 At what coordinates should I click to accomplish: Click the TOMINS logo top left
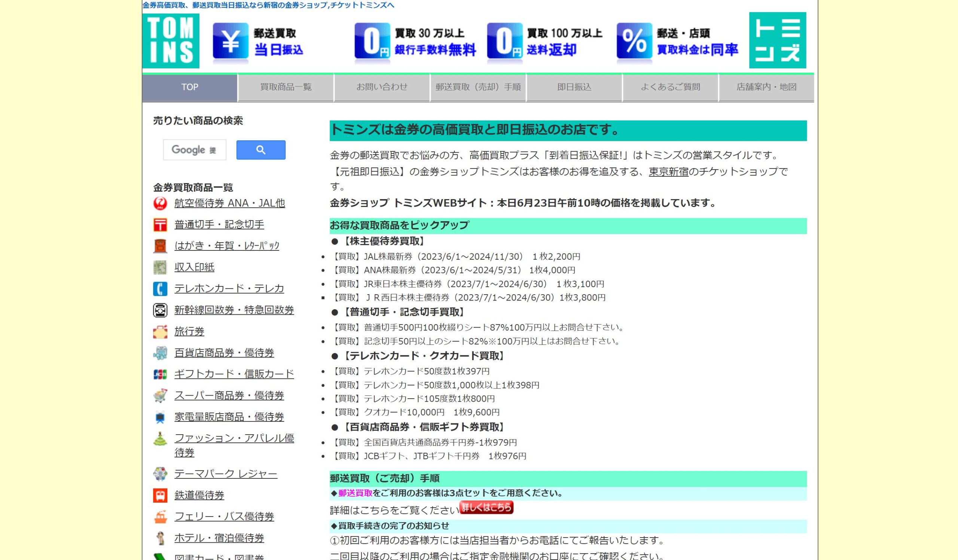point(171,41)
